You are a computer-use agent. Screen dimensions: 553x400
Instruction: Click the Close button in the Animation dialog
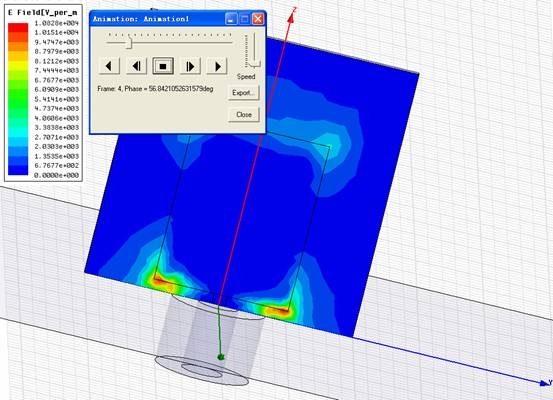[x=244, y=115]
